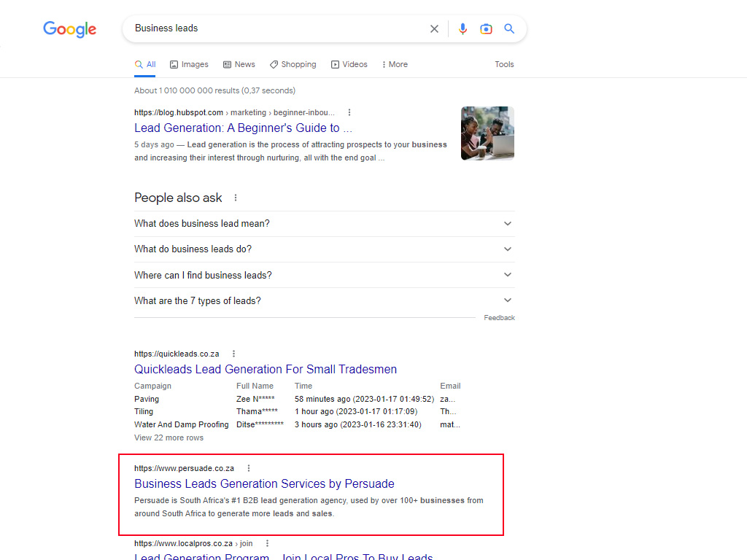Open Business Leads Generation Services by Persuade

coord(264,483)
